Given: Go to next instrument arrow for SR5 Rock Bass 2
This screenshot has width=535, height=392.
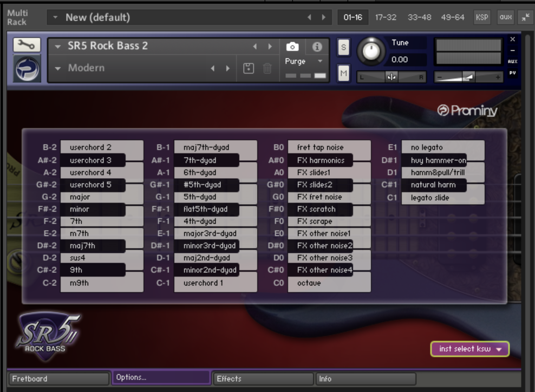Looking at the screenshot, I should [270, 47].
